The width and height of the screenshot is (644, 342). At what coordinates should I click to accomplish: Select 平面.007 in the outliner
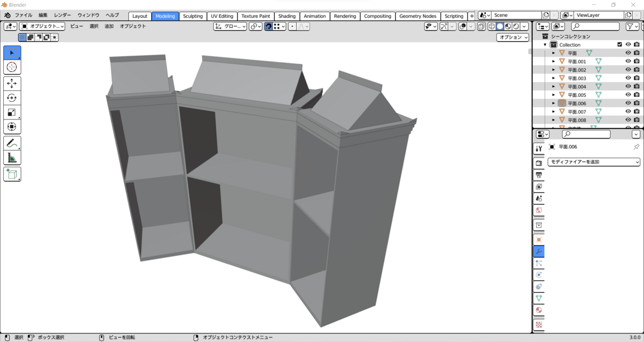(577, 111)
